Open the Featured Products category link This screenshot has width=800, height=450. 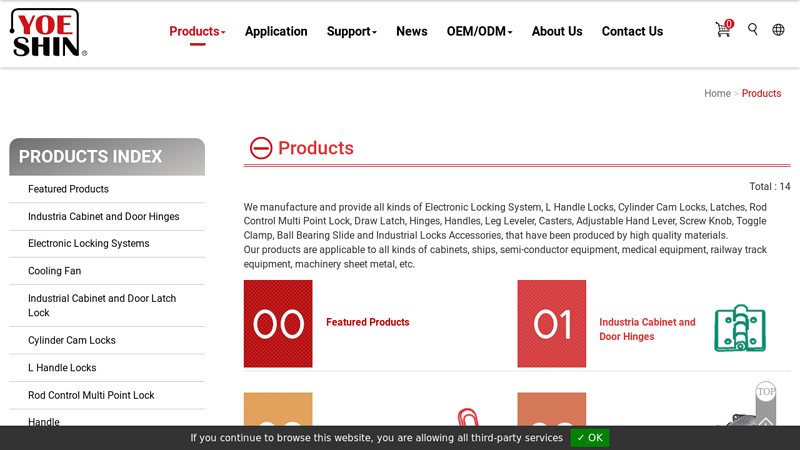pos(367,322)
